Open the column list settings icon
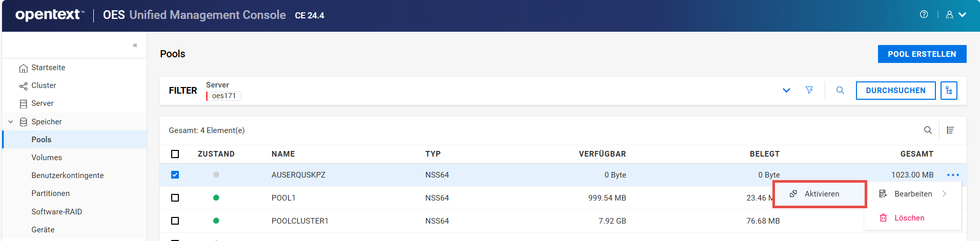Screen dimensions: 980x241 pos(950,130)
